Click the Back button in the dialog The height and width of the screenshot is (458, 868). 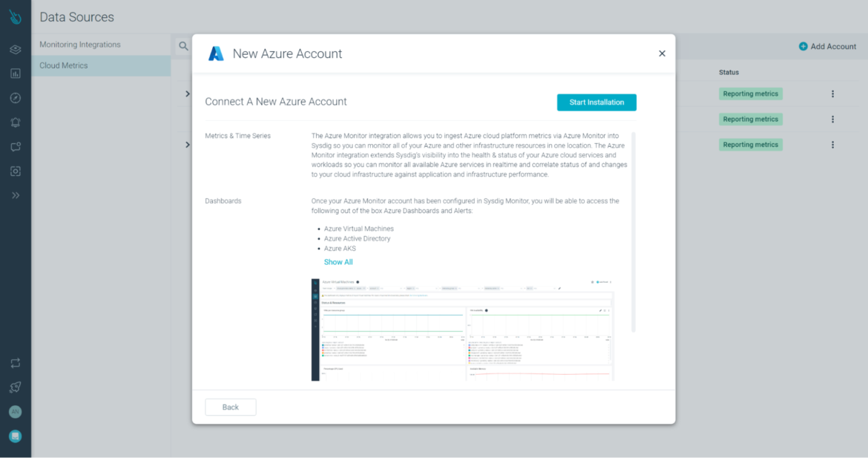click(x=230, y=407)
